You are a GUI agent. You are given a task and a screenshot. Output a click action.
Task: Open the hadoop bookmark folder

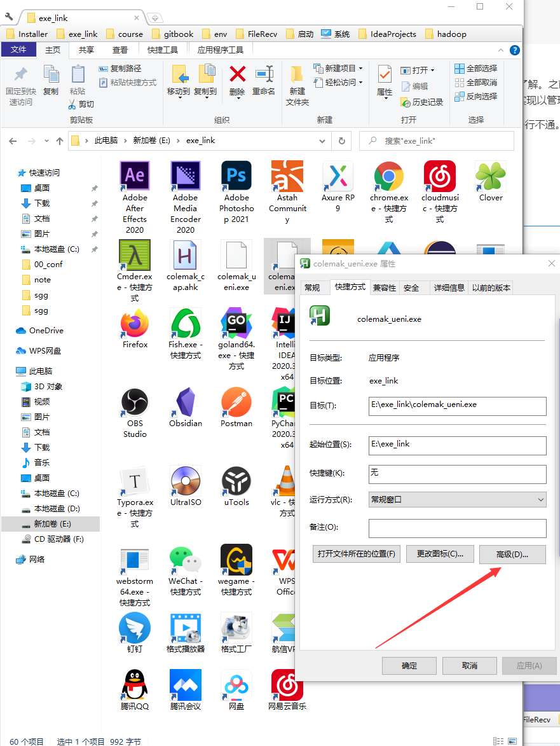coord(446,34)
